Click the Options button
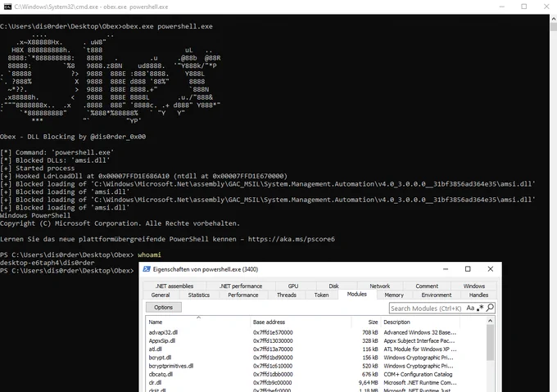The image size is (557, 392). coord(163,308)
